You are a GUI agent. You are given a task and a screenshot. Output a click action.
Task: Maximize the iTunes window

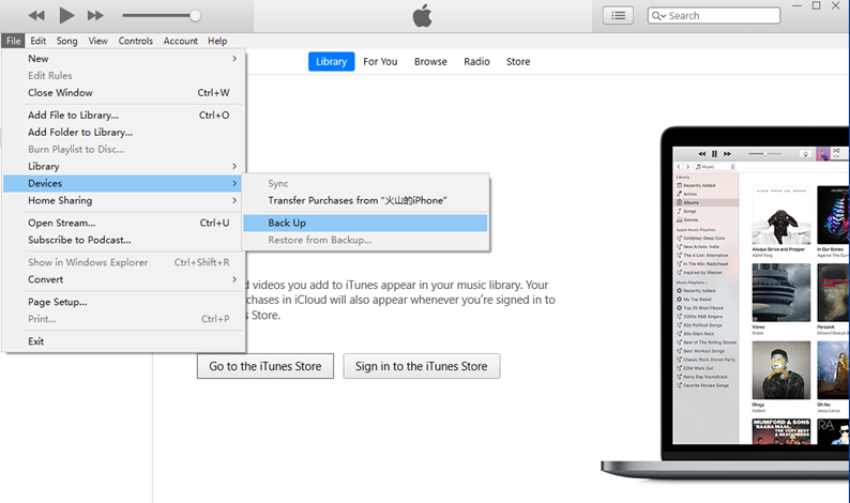(x=816, y=5)
